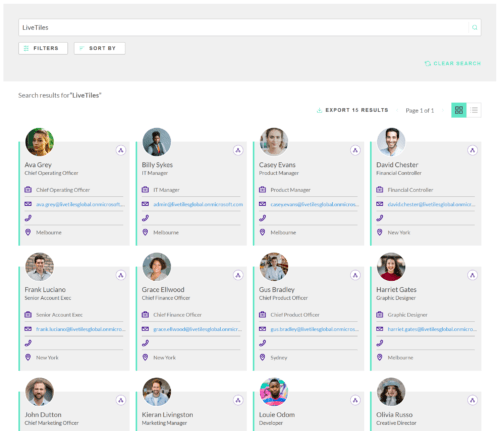Open org chart icon on Louie Odom card
The height and width of the screenshot is (431, 500).
[355, 400]
